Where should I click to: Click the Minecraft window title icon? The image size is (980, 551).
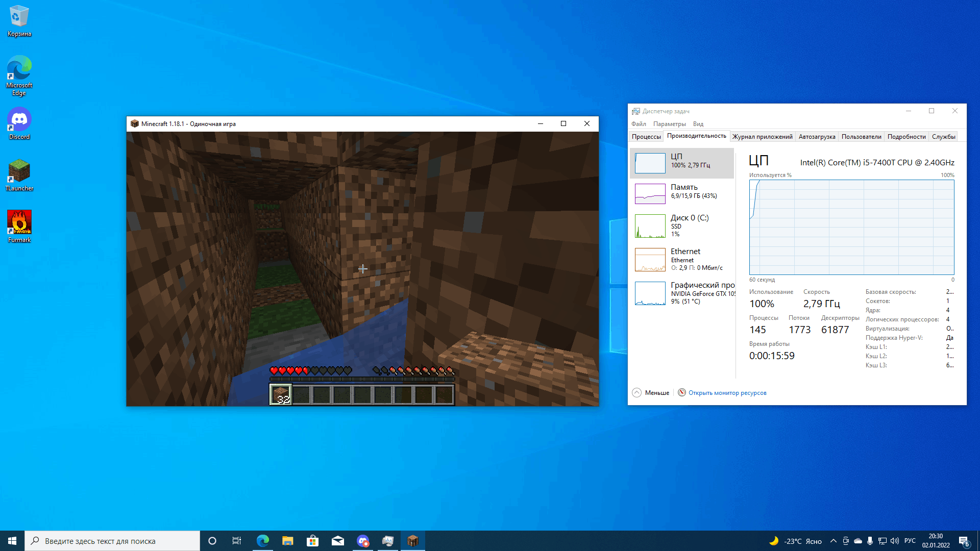pyautogui.click(x=135, y=123)
